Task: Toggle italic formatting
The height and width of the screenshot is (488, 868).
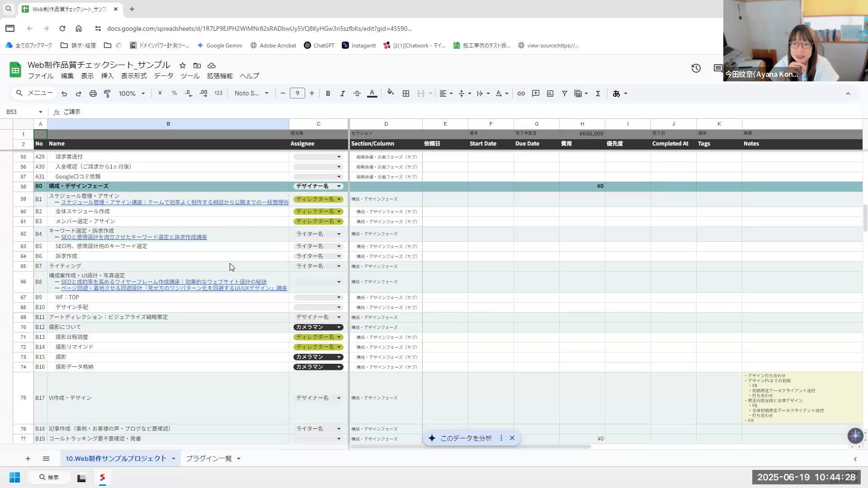Action: [342, 94]
